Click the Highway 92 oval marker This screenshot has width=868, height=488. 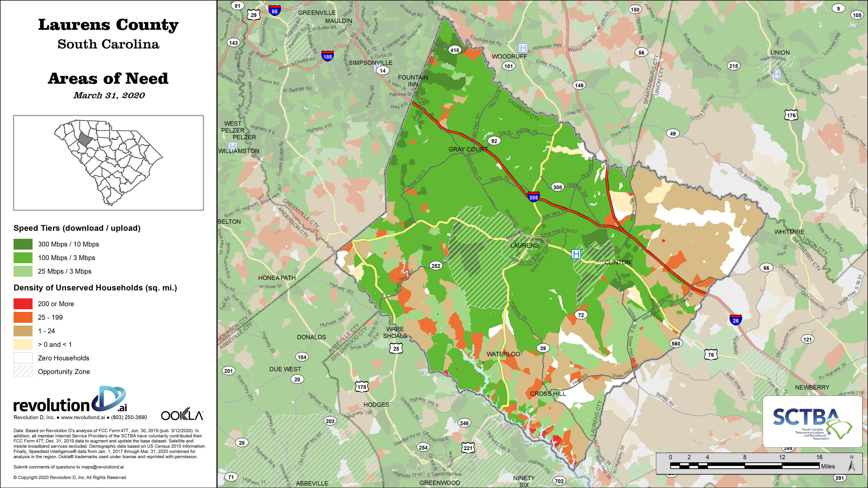coord(494,141)
